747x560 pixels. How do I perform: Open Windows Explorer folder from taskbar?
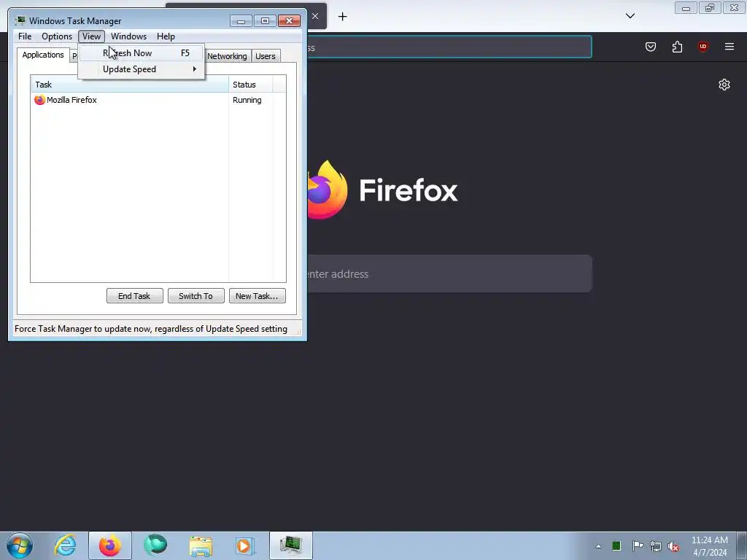click(x=201, y=545)
